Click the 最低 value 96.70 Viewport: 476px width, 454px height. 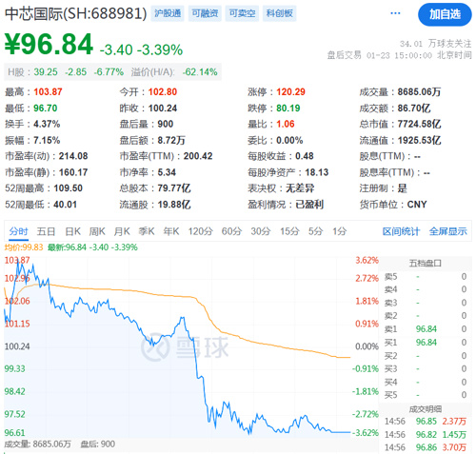46,109
